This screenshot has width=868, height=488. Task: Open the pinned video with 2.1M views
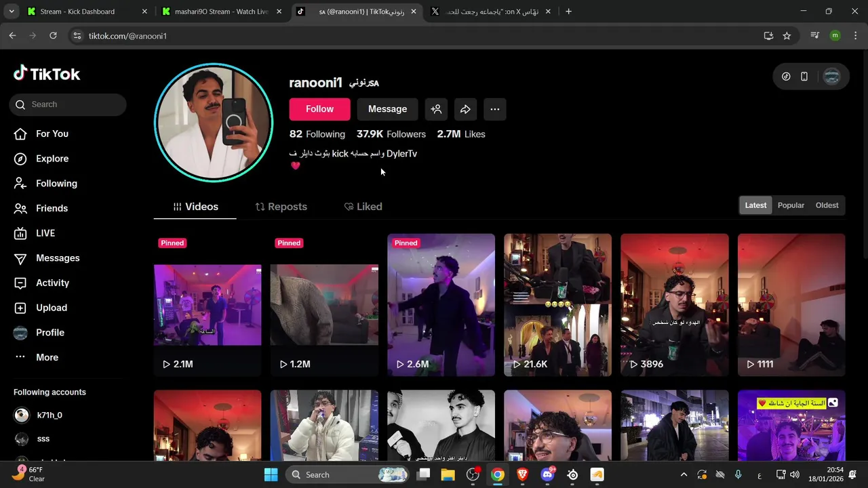208,305
